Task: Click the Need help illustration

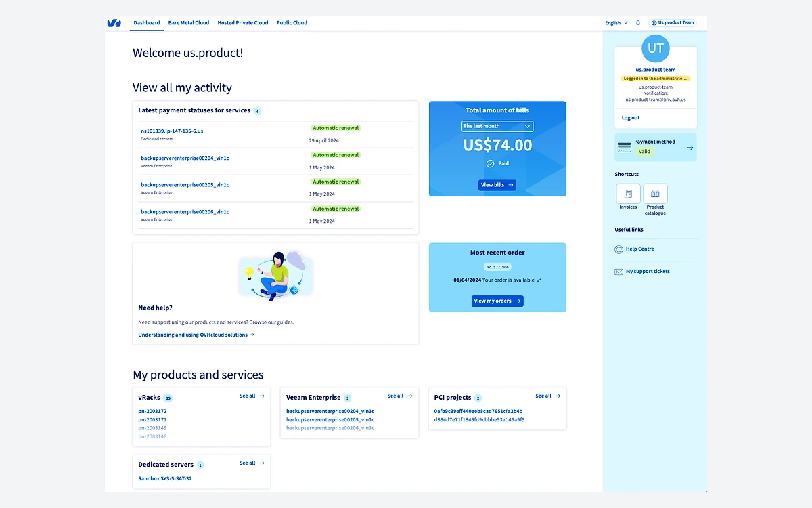Action: pos(275,274)
